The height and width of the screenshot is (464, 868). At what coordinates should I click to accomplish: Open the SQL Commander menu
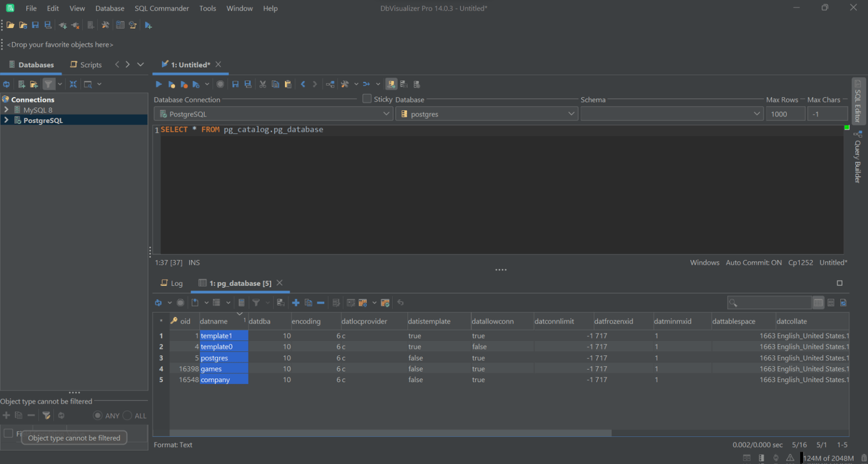[x=162, y=8]
